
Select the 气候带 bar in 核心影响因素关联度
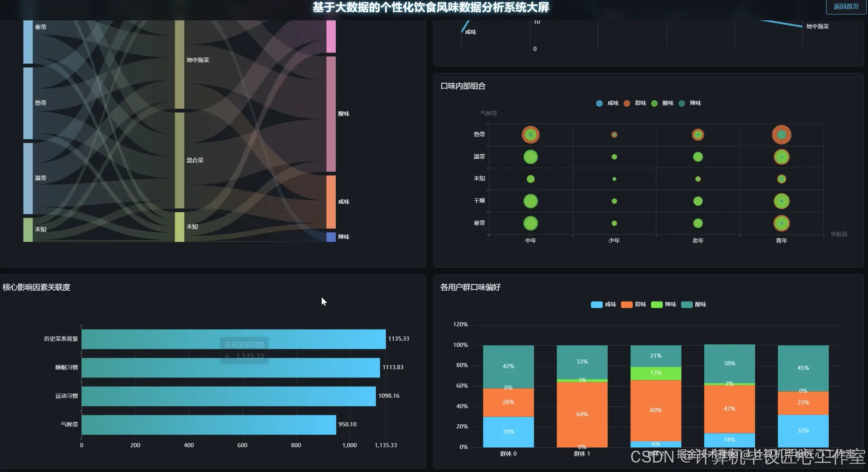click(x=208, y=424)
